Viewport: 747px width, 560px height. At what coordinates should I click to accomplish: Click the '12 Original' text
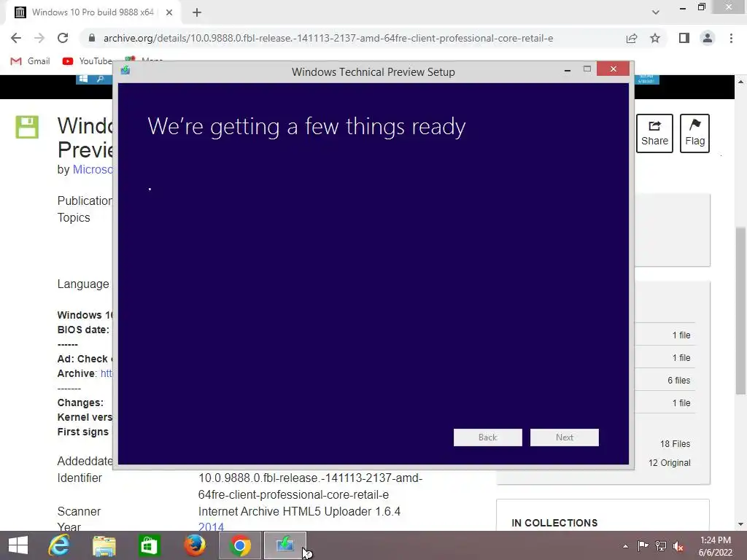(669, 463)
